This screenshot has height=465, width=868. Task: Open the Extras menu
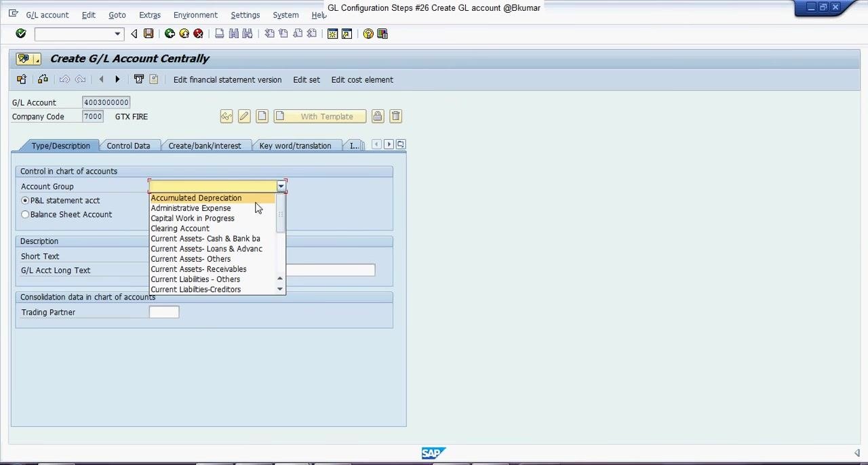tap(150, 15)
